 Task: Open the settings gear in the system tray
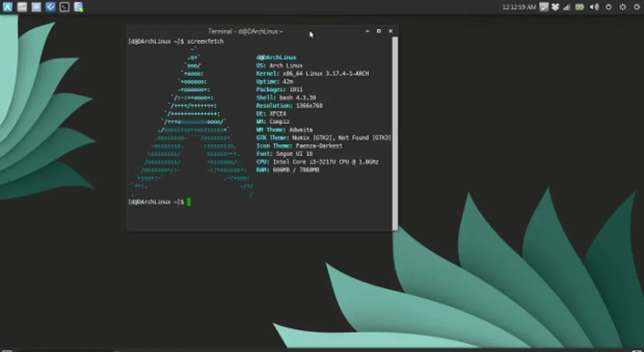(x=622, y=7)
